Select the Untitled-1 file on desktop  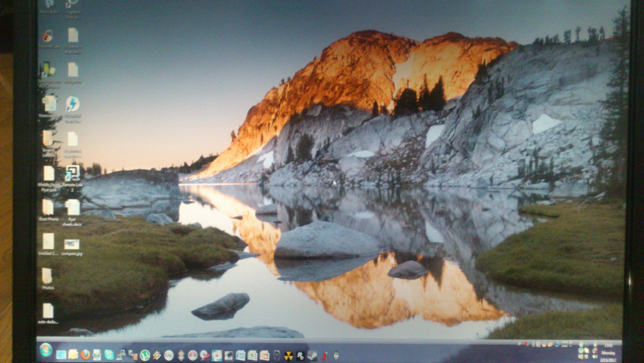coord(48,244)
